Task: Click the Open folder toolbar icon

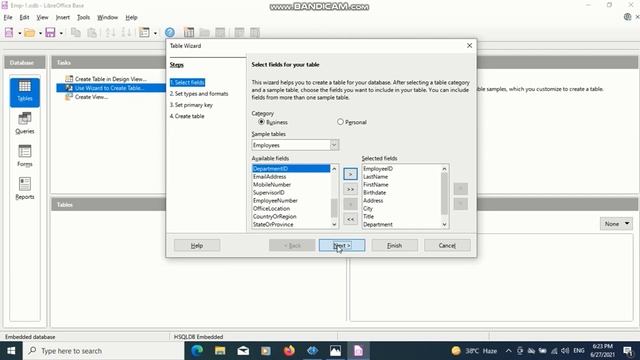Action: (29, 33)
